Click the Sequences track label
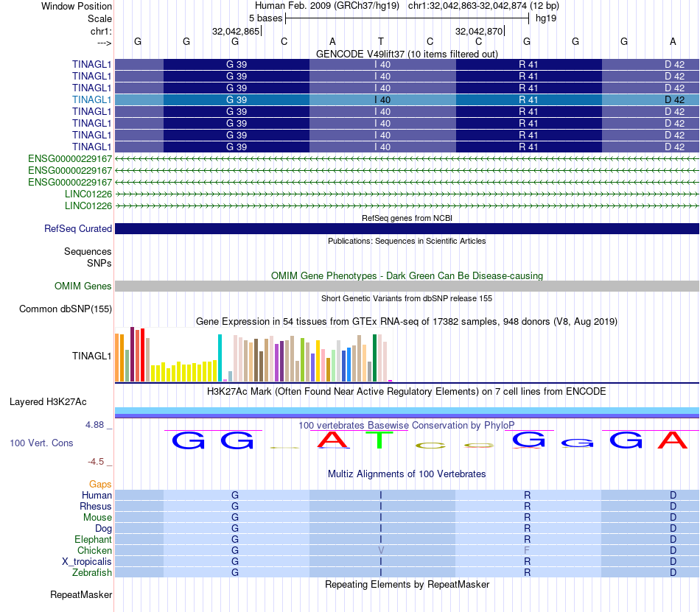The image size is (700, 612). tap(88, 251)
